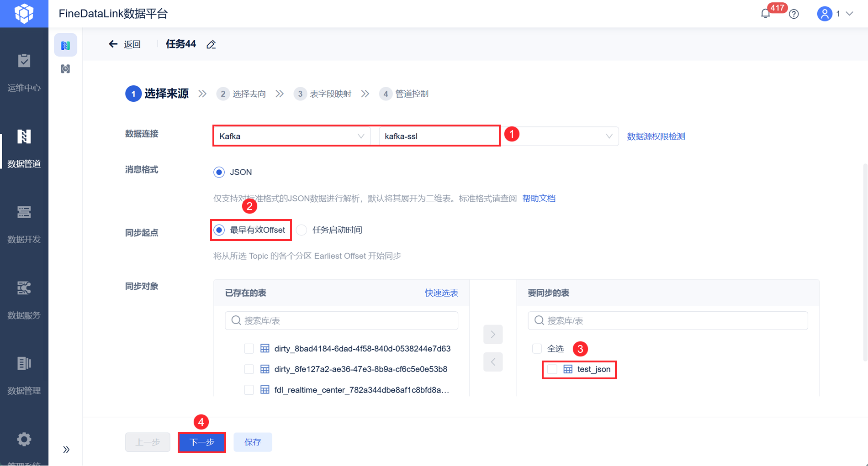Check dirty_8bad4184 table checkbox

tap(249, 349)
